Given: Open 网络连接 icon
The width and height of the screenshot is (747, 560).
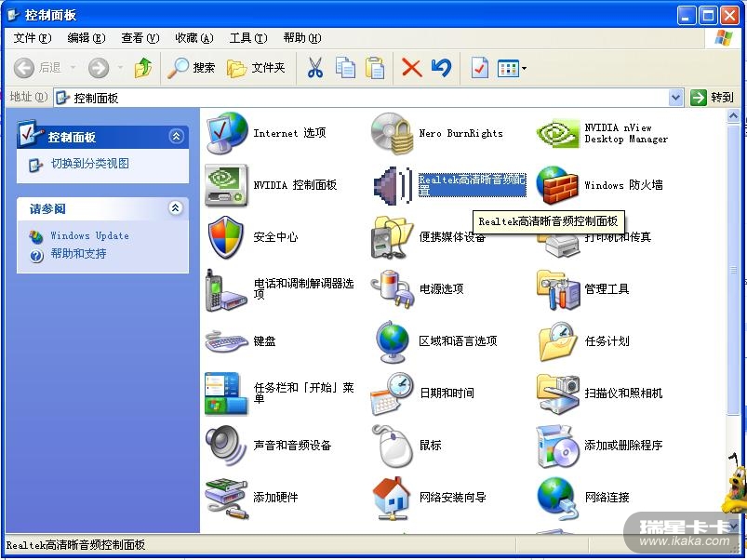Looking at the screenshot, I should (557, 498).
